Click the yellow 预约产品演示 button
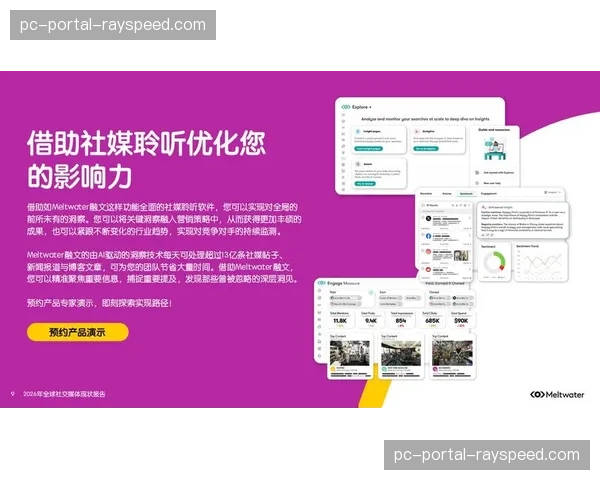 click(78, 332)
